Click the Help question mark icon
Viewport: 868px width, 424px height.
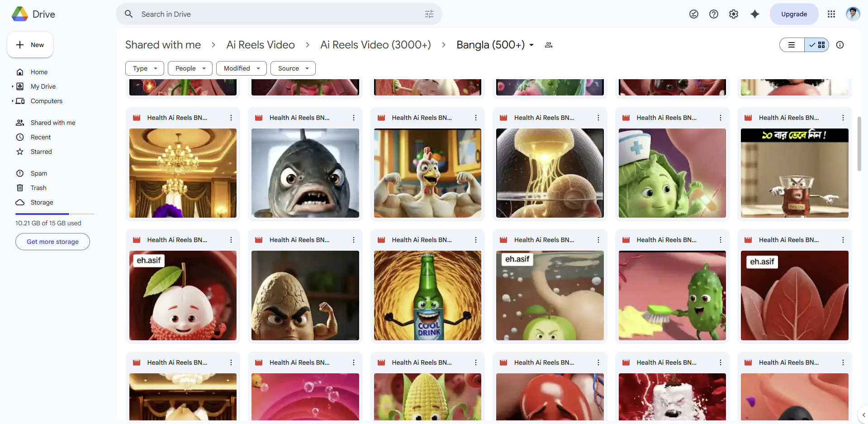click(713, 14)
